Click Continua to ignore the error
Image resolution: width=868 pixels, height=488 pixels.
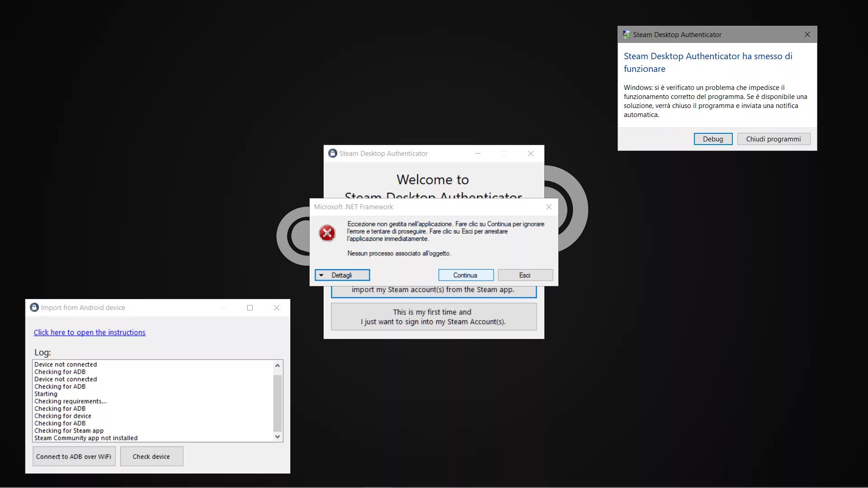pos(466,275)
